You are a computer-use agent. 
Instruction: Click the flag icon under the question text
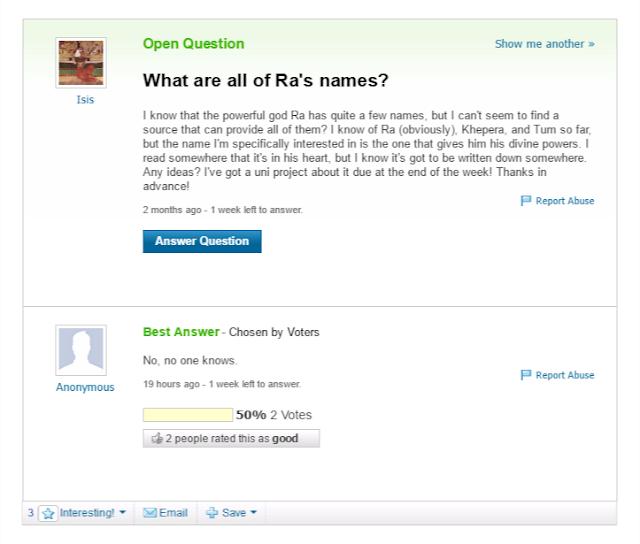point(526,200)
